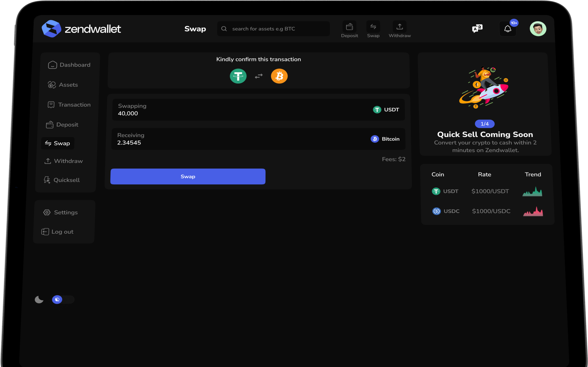The image size is (588, 367).
Task: Toggle dark mode switch at bottom left
Action: (63, 299)
